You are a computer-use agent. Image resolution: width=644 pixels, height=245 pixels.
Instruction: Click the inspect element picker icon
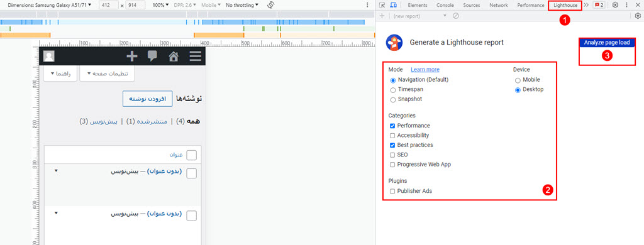click(382, 5)
